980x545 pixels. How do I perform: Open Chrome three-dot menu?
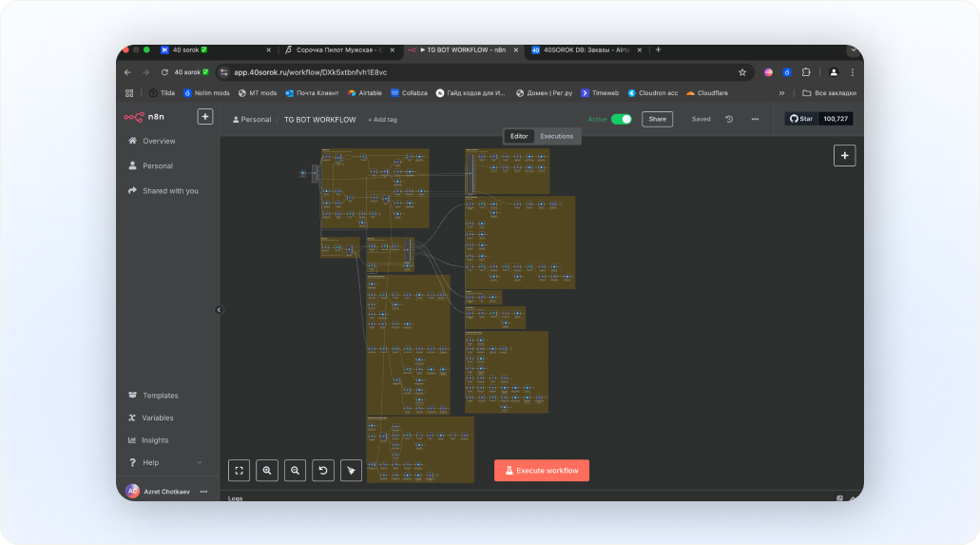[852, 72]
